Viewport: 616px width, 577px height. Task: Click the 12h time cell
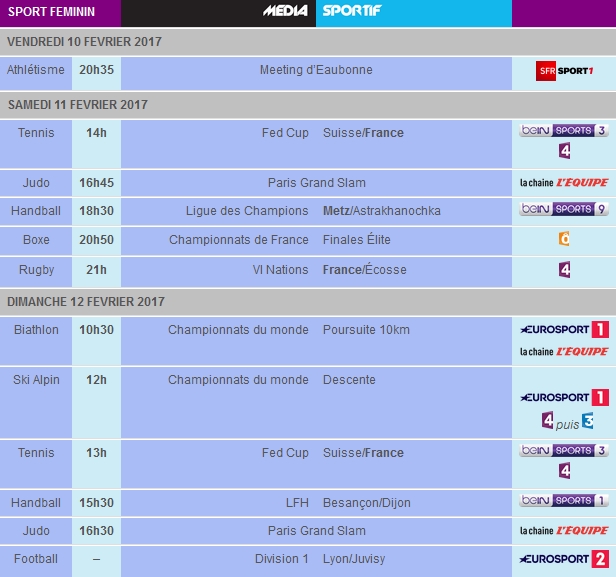point(96,403)
